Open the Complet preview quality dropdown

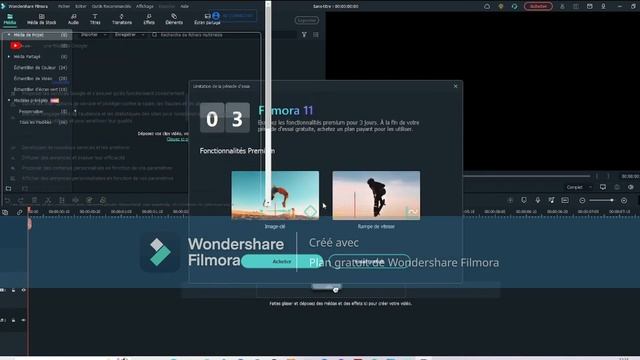click(579, 187)
